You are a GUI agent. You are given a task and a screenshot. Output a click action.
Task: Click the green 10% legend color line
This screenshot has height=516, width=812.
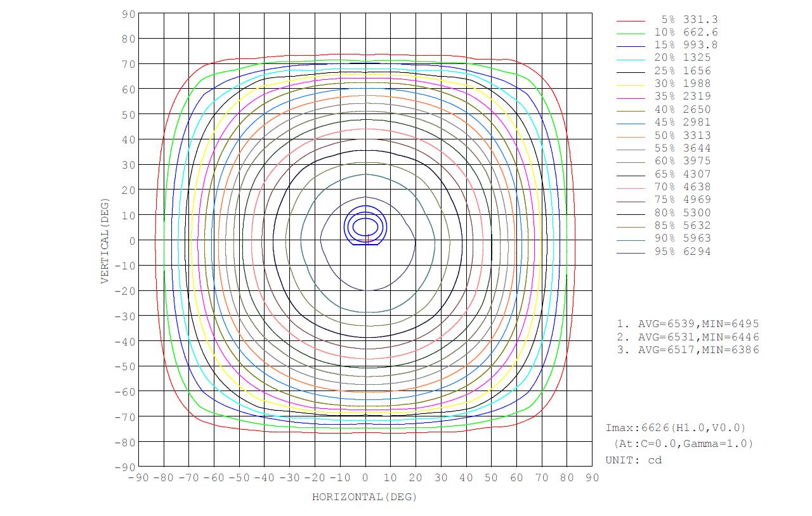(x=631, y=34)
